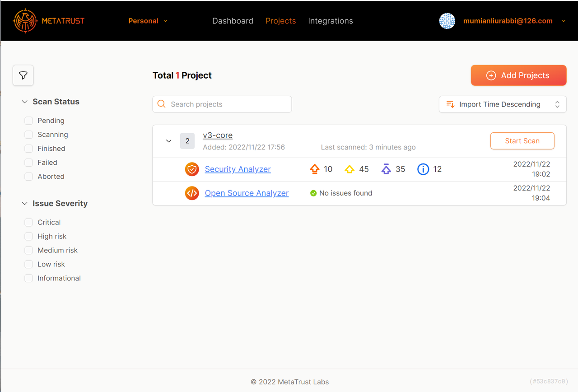This screenshot has width=578, height=392.
Task: Click the user avatar image
Action: [447, 21]
